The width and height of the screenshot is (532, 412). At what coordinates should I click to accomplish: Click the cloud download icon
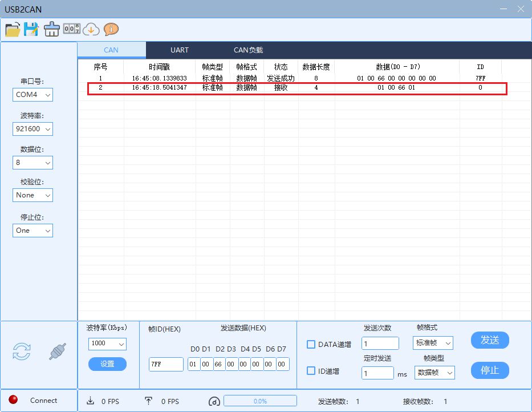point(91,29)
